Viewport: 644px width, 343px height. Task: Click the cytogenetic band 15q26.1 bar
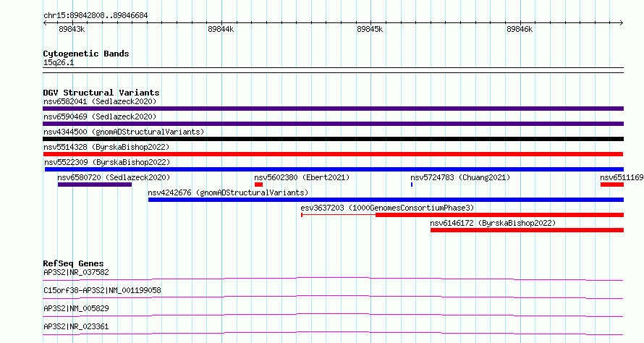[x=333, y=70]
